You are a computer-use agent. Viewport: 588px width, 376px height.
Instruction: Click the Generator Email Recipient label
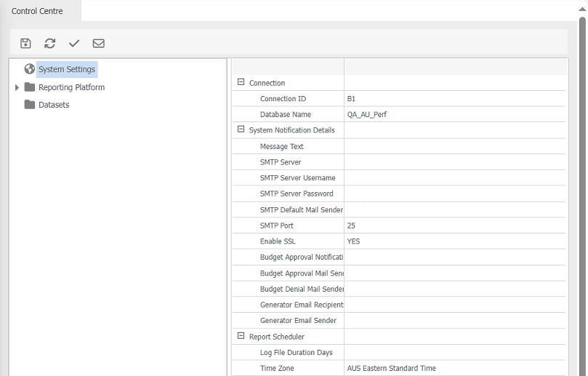(x=302, y=305)
